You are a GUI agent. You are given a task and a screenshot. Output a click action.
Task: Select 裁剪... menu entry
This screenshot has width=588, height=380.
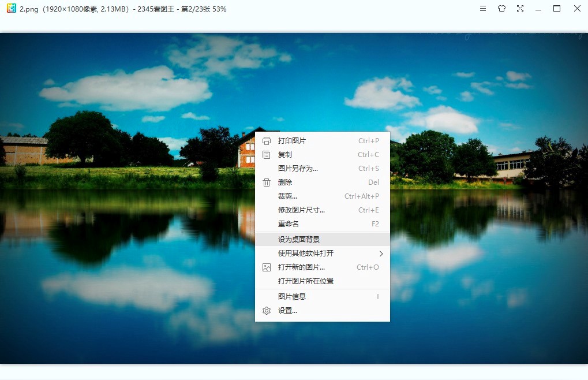323,196
